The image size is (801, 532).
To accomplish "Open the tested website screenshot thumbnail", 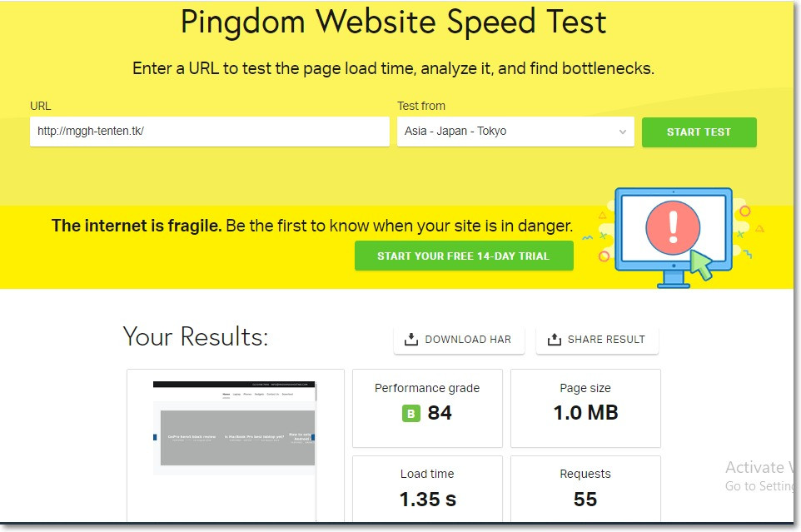I will tap(235, 428).
